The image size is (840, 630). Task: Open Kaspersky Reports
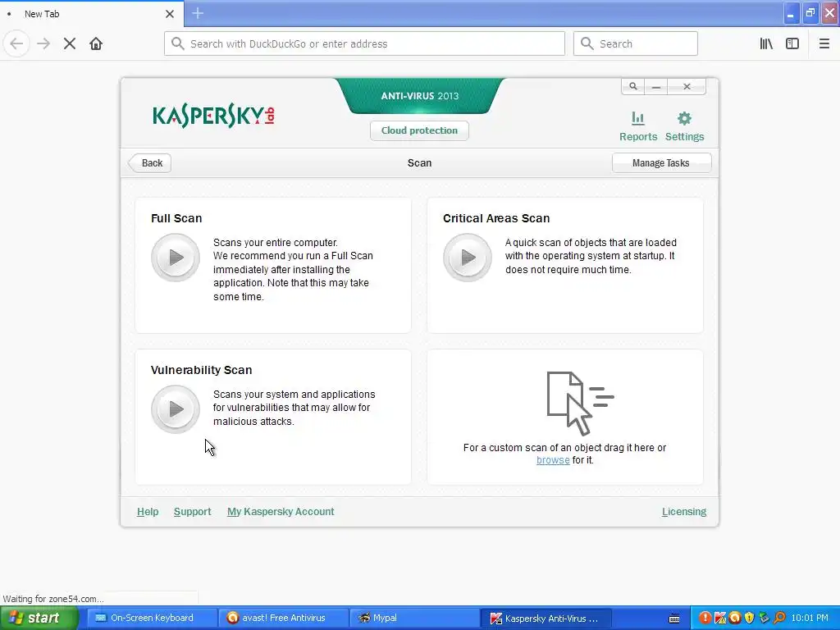[x=638, y=126]
